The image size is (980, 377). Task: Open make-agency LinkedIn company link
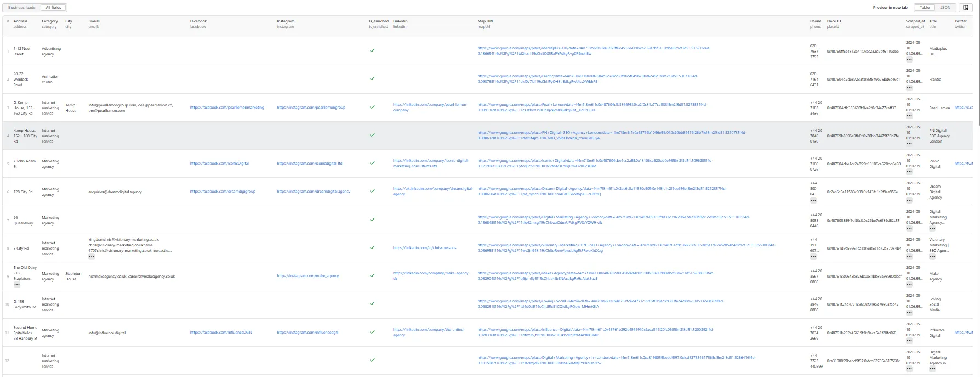(x=431, y=276)
